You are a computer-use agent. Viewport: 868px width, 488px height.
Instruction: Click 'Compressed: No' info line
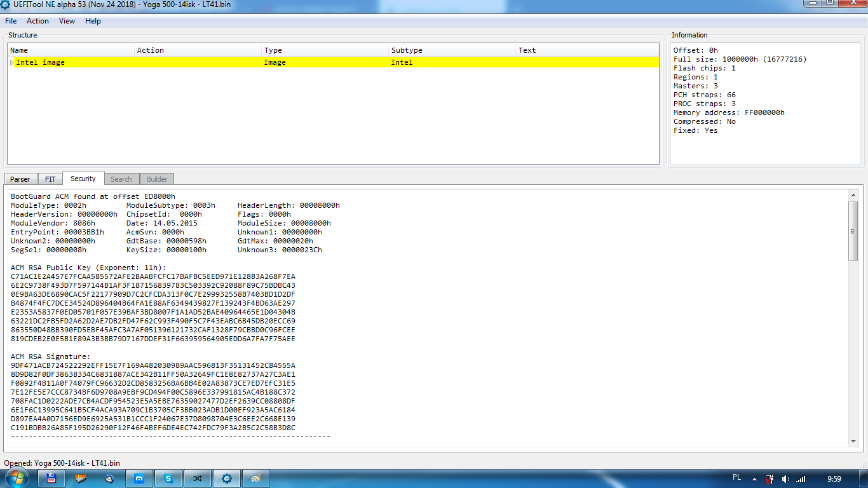[x=705, y=121]
